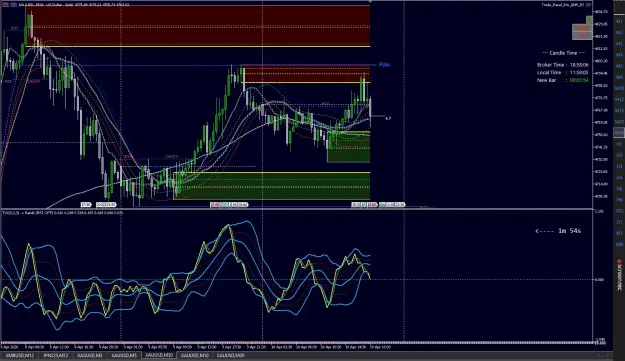Viewport: 625px width, 361px height.
Task: Pick the M10 timeframe in sidebar
Action: (x=619, y=88)
